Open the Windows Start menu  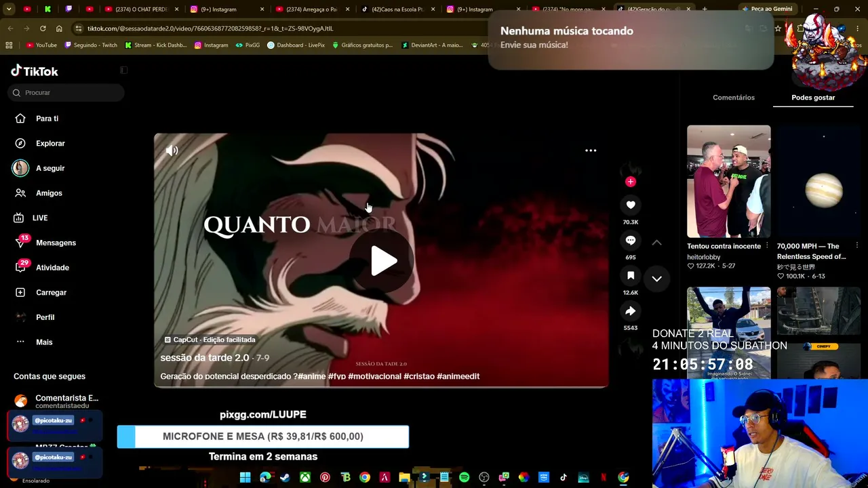(x=245, y=478)
